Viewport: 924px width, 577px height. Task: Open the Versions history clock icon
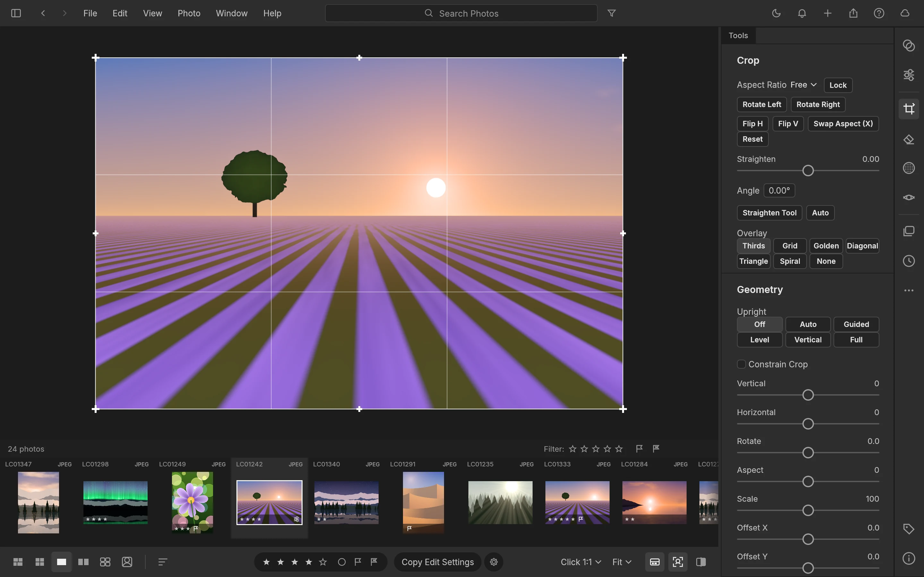tap(909, 261)
